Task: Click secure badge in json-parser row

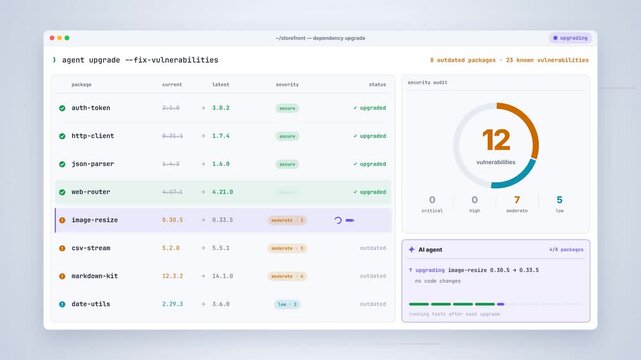Action: [287, 164]
